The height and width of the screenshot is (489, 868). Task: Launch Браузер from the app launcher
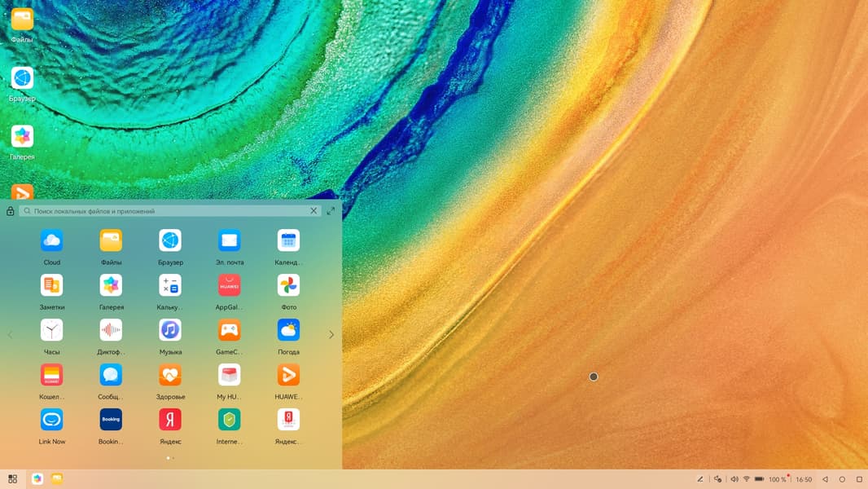point(170,241)
